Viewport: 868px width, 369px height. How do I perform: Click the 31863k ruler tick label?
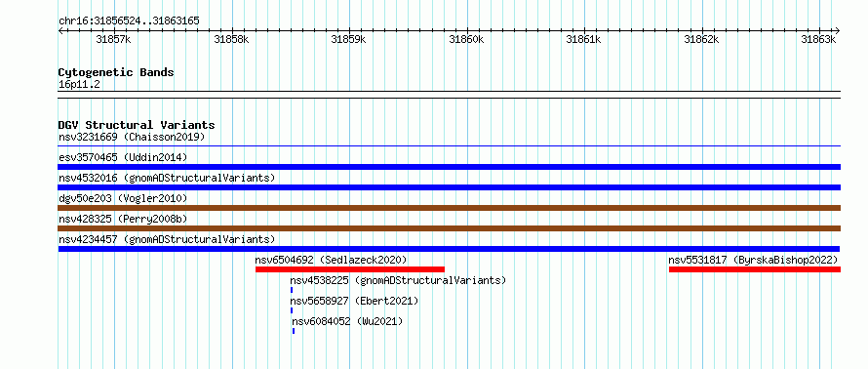click(x=818, y=39)
